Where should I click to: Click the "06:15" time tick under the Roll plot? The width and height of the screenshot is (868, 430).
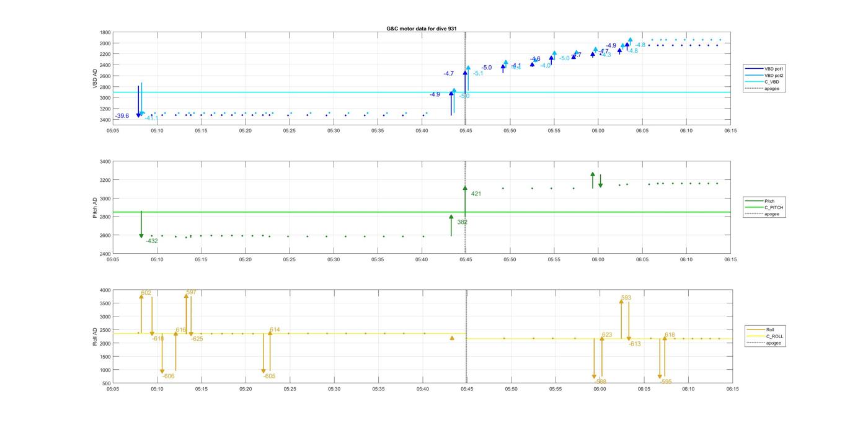click(732, 390)
